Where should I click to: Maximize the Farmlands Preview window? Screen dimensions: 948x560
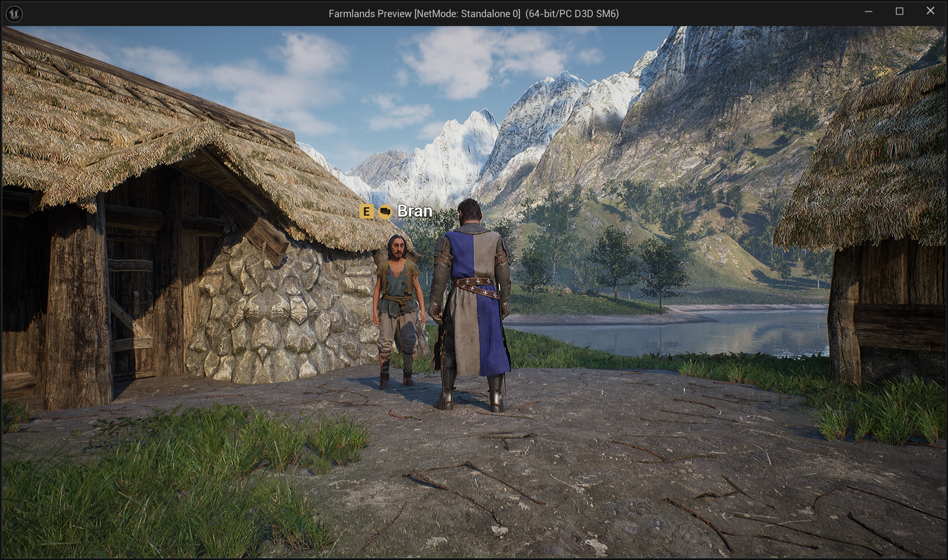pos(899,11)
